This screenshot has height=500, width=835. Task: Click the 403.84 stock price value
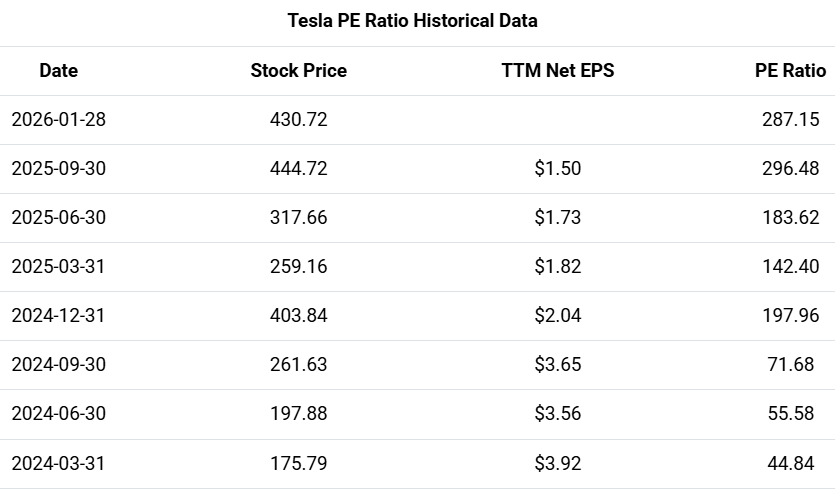298,316
